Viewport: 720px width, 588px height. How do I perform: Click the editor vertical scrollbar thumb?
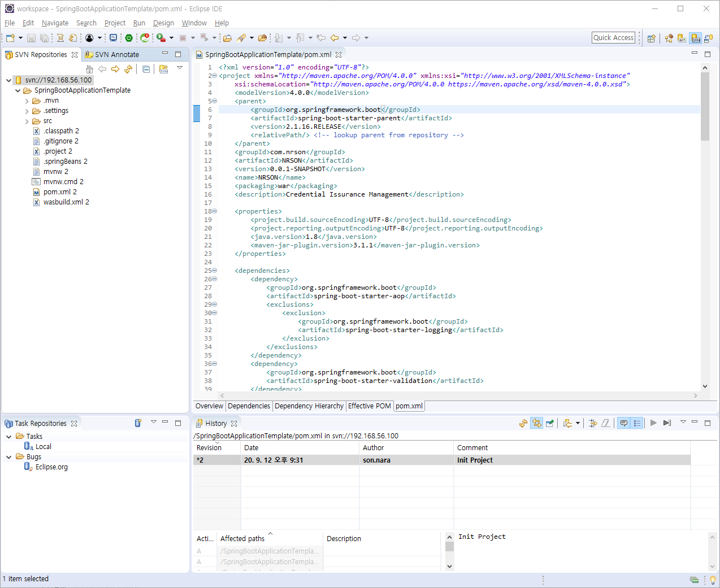pos(705,106)
